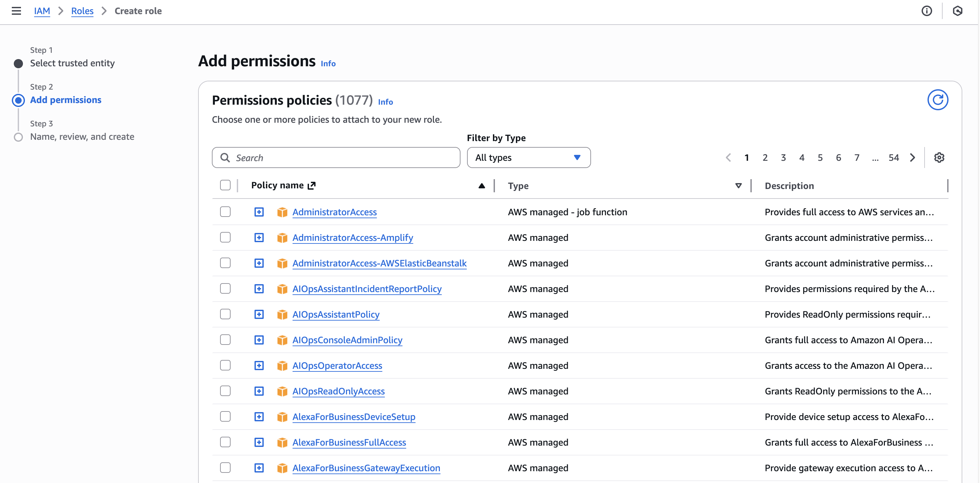980x483 pixels.
Task: Expand AIOpsReadOnlyAccess policy row
Action: pos(259,391)
